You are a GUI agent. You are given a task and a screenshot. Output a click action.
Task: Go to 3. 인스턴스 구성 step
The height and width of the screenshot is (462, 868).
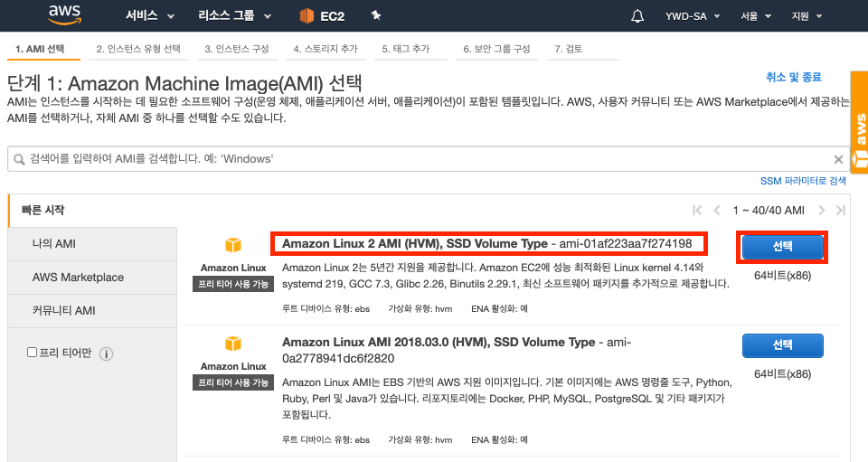[x=237, y=49]
